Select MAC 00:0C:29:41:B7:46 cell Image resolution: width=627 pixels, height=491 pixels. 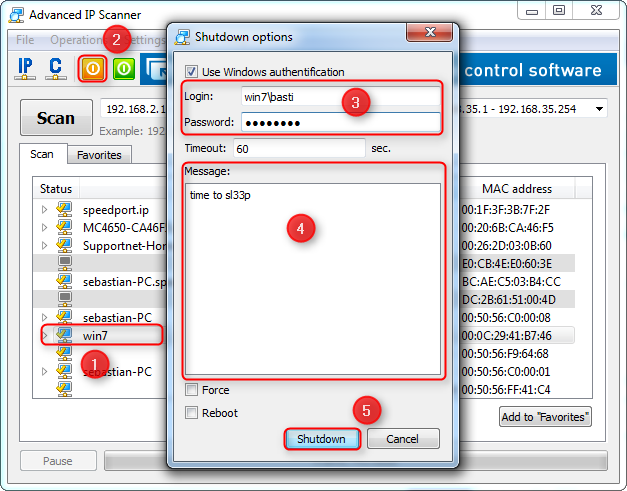click(507, 335)
